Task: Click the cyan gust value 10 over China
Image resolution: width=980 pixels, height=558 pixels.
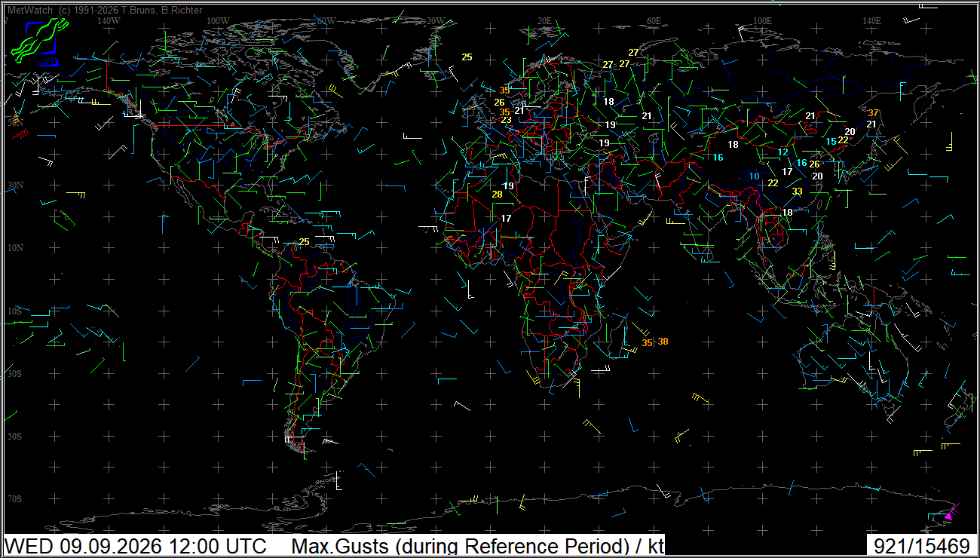Action: click(755, 176)
